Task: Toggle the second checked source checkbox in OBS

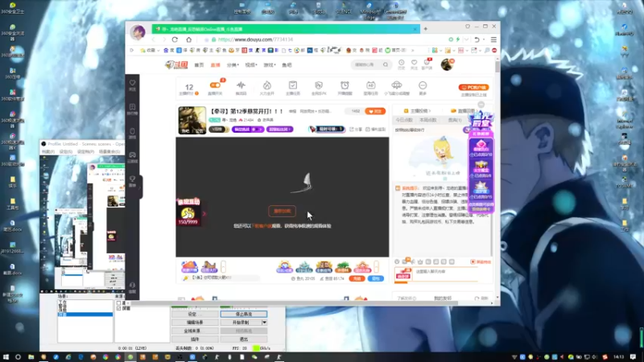Action: point(118,308)
